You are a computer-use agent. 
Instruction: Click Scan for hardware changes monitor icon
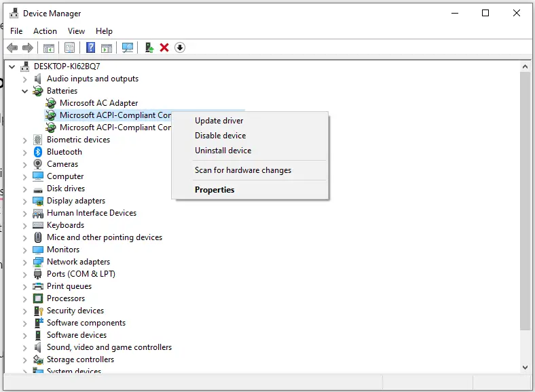(x=128, y=47)
